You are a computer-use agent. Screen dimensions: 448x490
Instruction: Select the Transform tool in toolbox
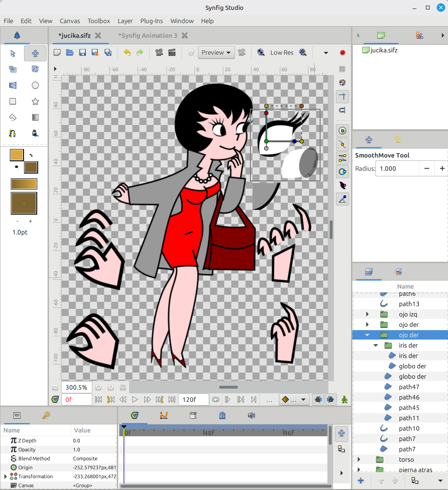point(13,53)
